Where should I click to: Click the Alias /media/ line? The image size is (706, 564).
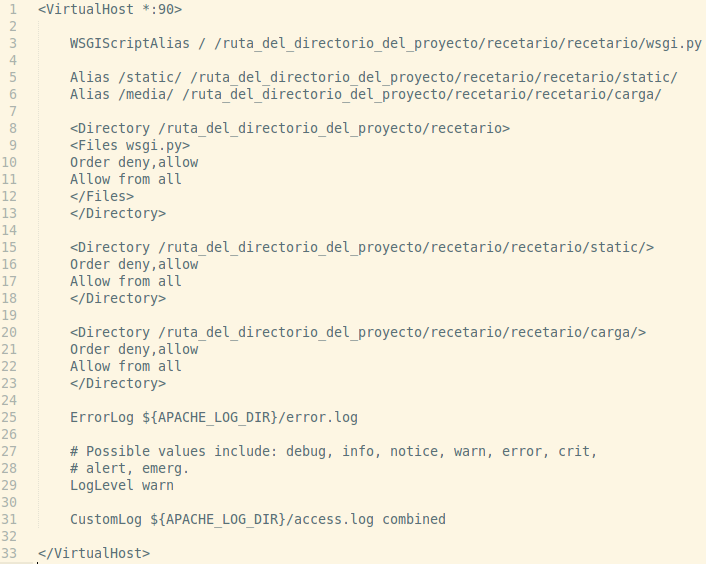(x=366, y=95)
